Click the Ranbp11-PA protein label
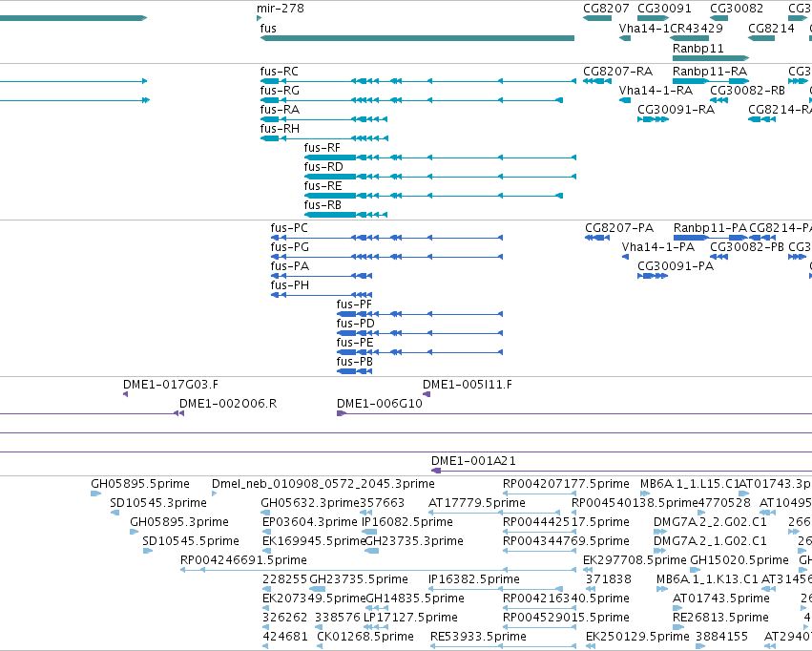 [710, 228]
